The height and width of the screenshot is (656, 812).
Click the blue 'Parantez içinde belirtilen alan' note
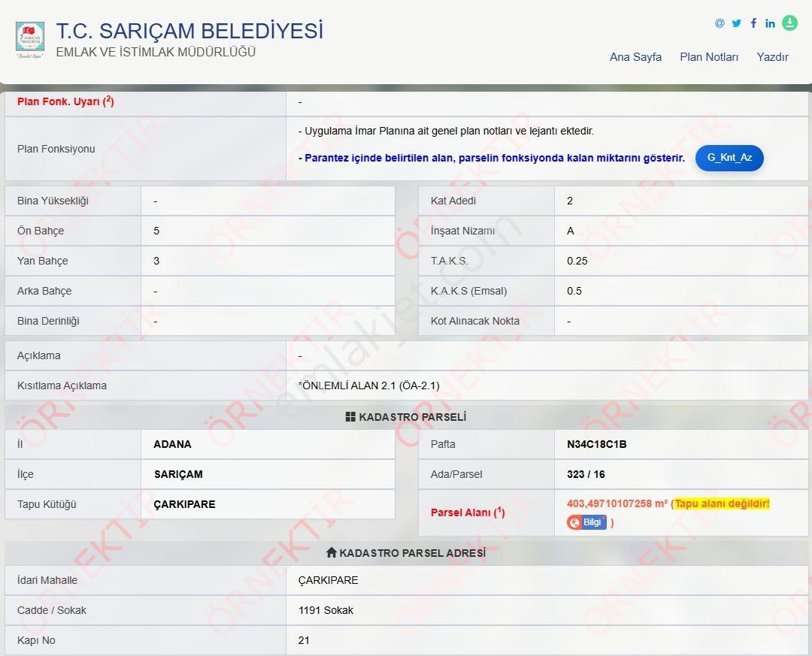492,158
